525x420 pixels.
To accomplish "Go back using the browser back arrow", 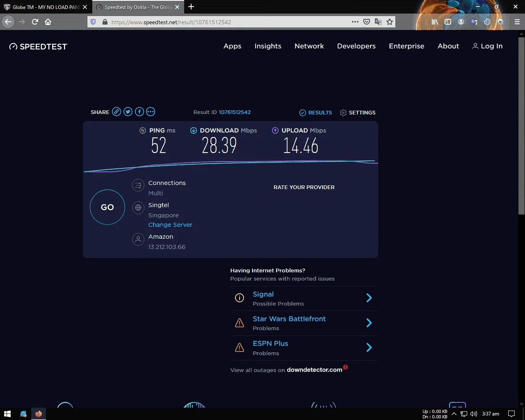I will pyautogui.click(x=8, y=22).
